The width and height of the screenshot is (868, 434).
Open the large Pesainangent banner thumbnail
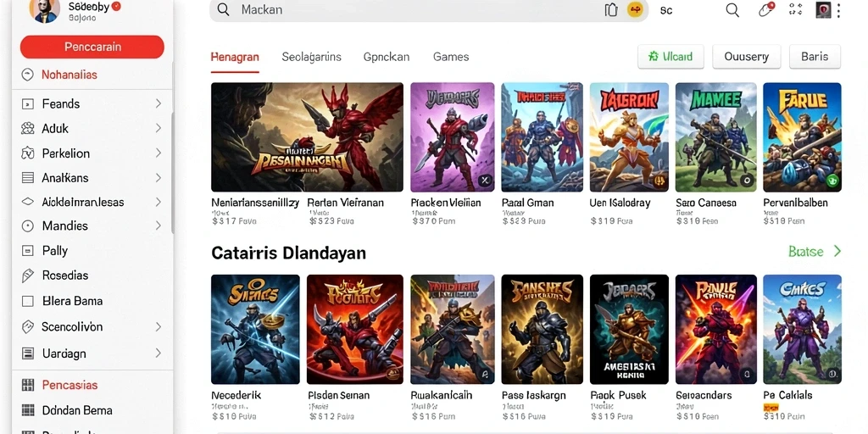(307, 137)
